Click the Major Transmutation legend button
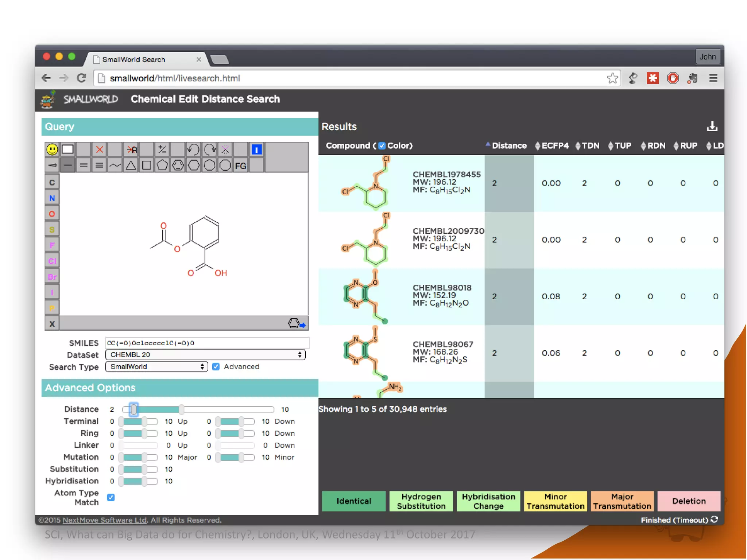Image resolution: width=747 pixels, height=560 pixels. [622, 501]
